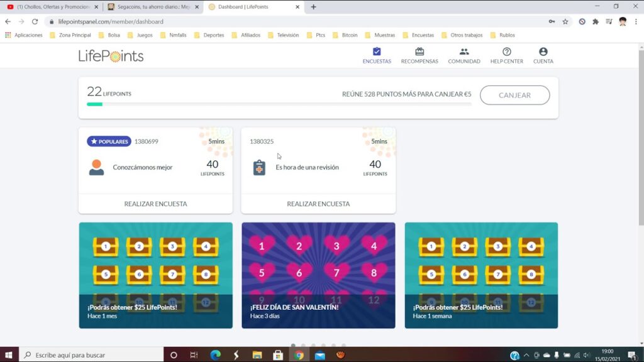This screenshot has height=362, width=644.
Task: Open the Aplicaciones bookmarks shortcut
Action: 24,35
